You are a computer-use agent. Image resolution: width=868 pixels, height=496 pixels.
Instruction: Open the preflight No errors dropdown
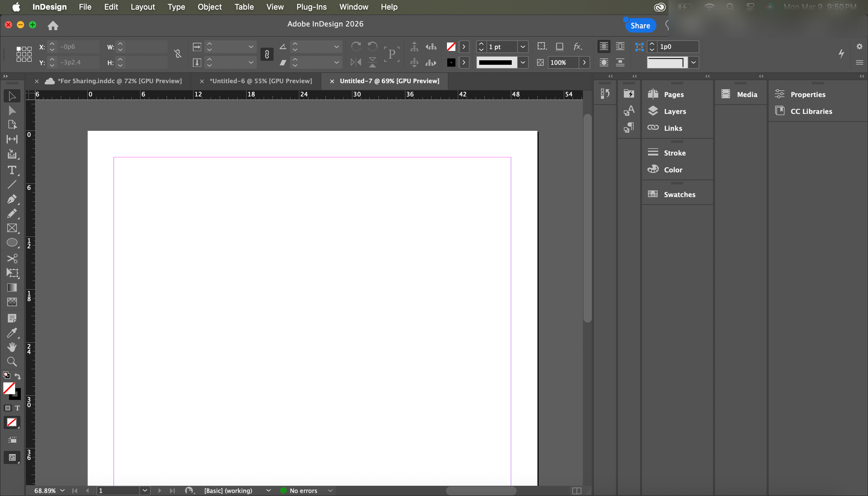330,491
